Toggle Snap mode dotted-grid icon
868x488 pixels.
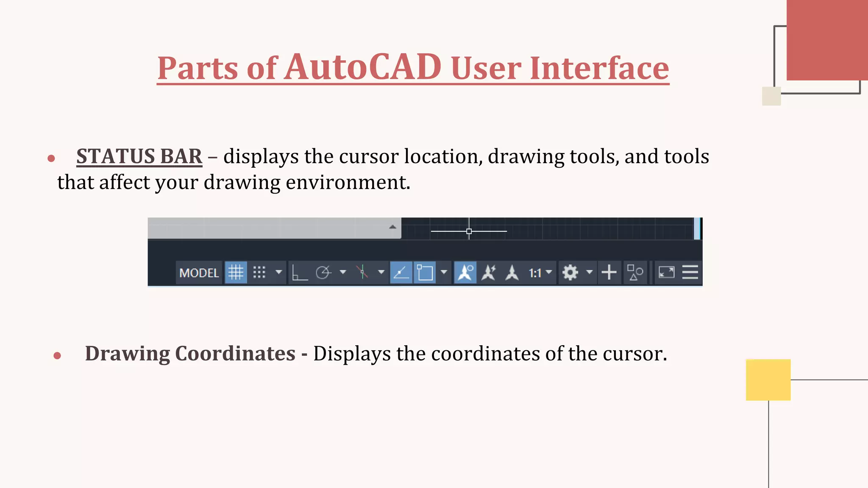(259, 272)
